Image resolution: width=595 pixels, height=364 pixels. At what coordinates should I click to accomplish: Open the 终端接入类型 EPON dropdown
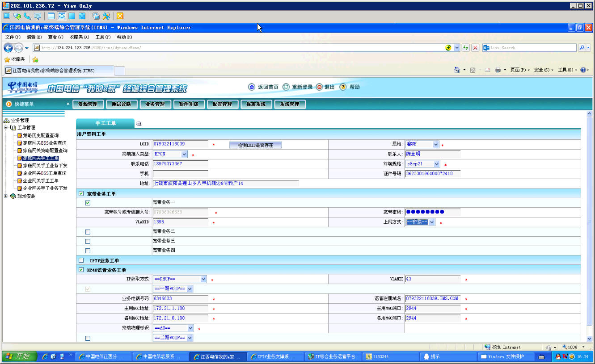170,154
